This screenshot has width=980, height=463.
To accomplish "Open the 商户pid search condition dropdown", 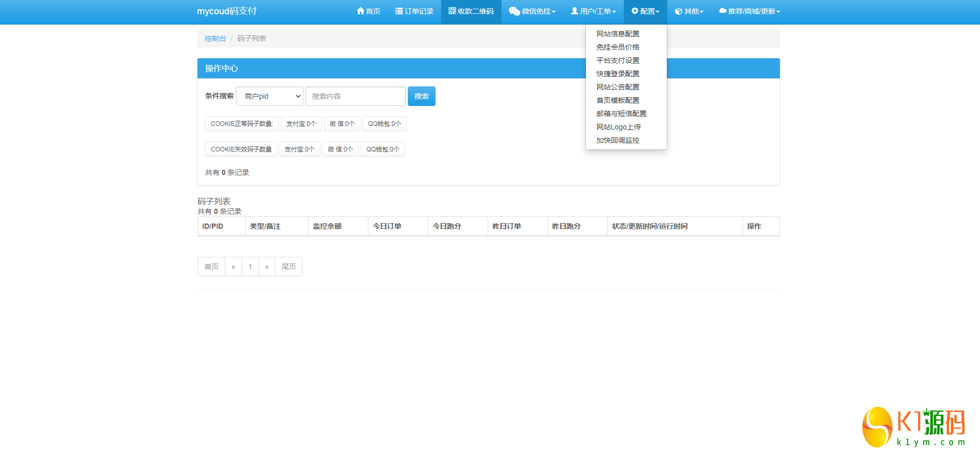I will pos(270,96).
